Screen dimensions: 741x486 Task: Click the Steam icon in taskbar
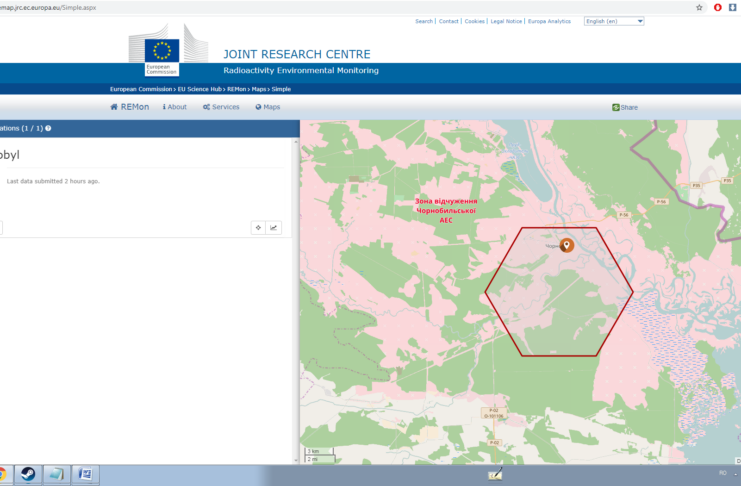(x=28, y=474)
